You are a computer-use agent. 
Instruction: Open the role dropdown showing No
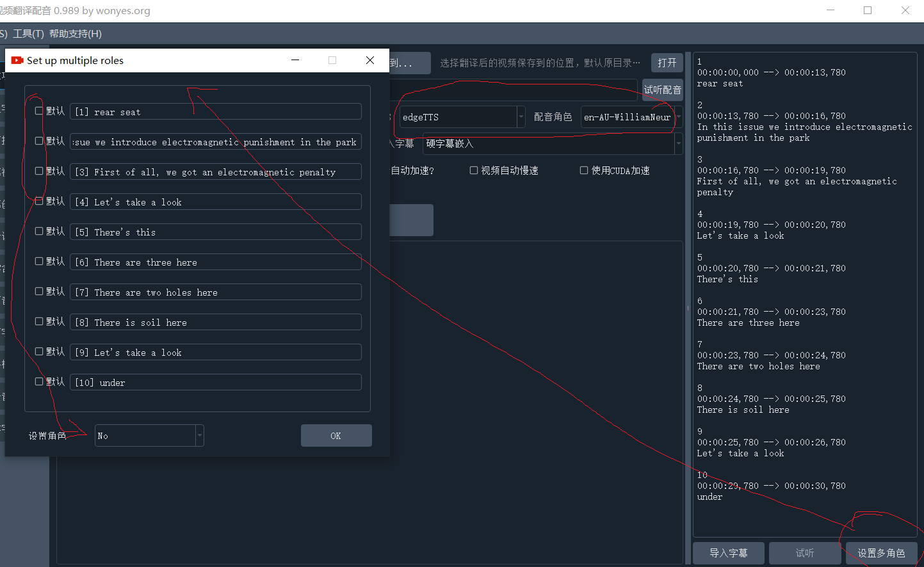coord(149,435)
